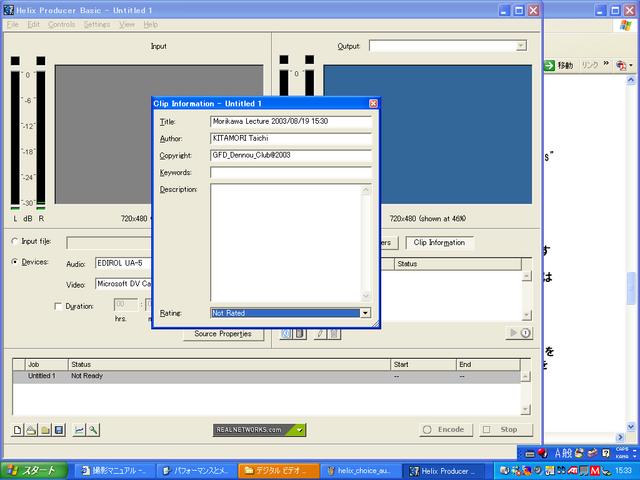Viewport: 640px width, 480px height.
Task: Click the IME 般 conversion mode icon
Action: coord(567,453)
